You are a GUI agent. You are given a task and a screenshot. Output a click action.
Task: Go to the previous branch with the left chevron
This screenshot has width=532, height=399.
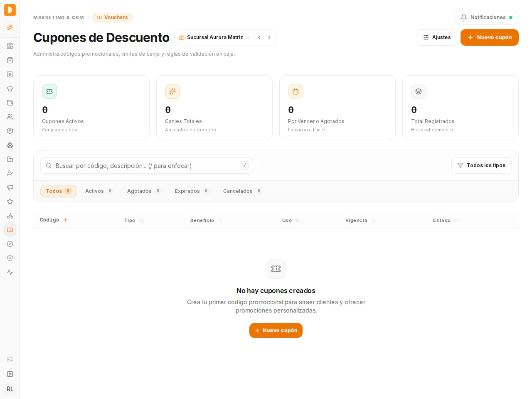pyautogui.click(x=259, y=37)
